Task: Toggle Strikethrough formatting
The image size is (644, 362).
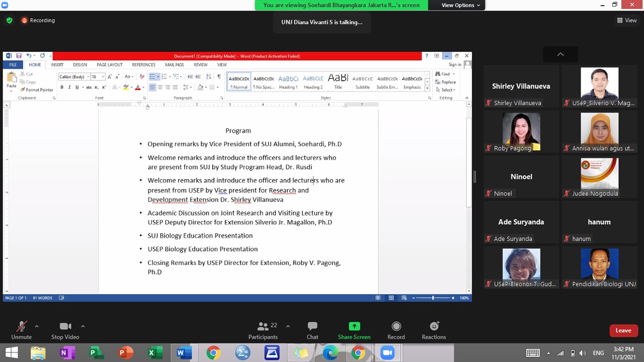Action: coord(89,87)
